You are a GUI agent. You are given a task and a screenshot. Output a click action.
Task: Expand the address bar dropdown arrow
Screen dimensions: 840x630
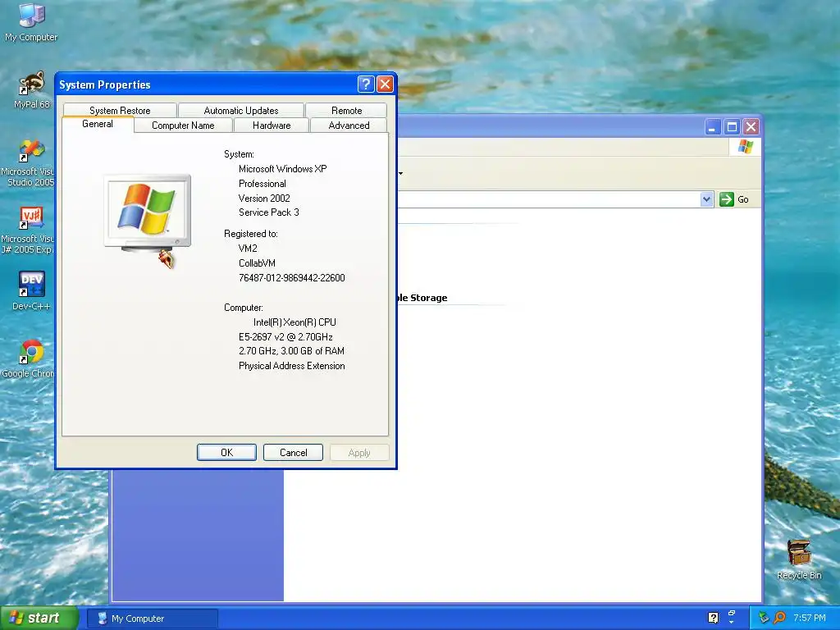(x=706, y=199)
